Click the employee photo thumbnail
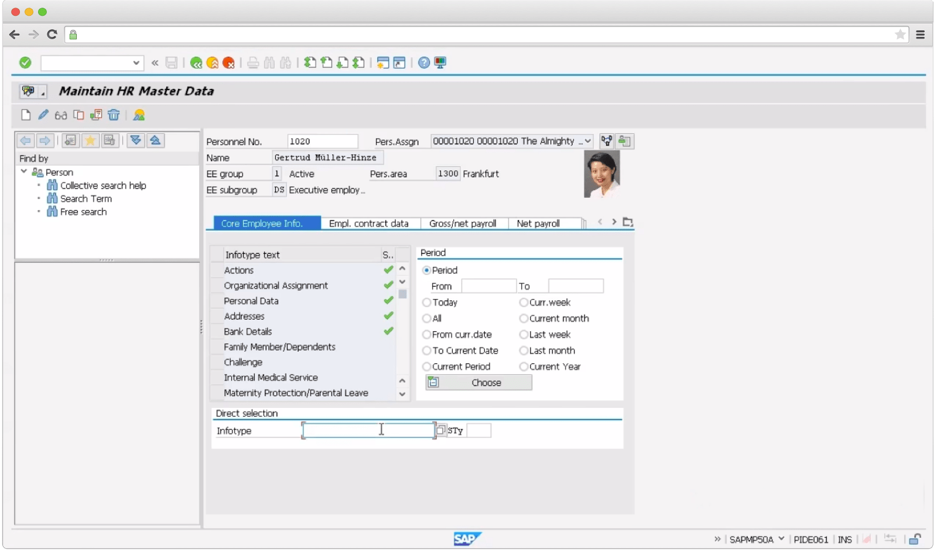This screenshot has width=937, height=560. point(601,174)
